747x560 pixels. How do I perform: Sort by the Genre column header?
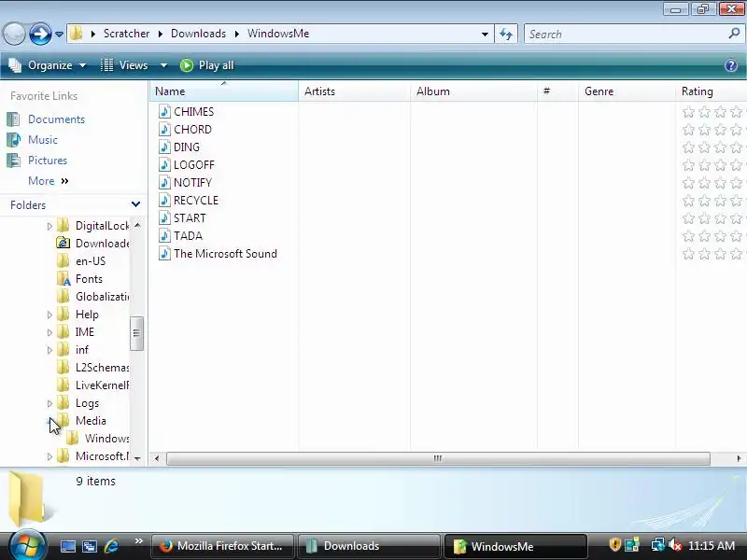click(x=627, y=91)
